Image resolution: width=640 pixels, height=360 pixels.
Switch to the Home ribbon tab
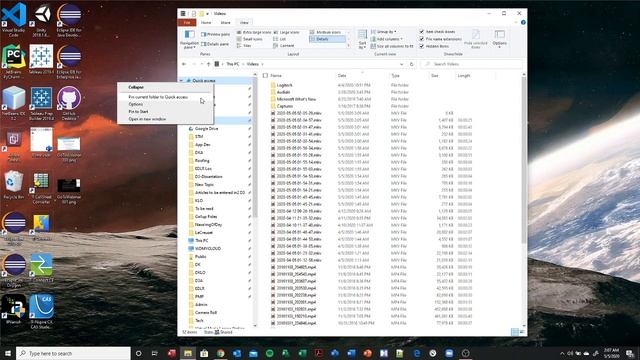tap(206, 23)
